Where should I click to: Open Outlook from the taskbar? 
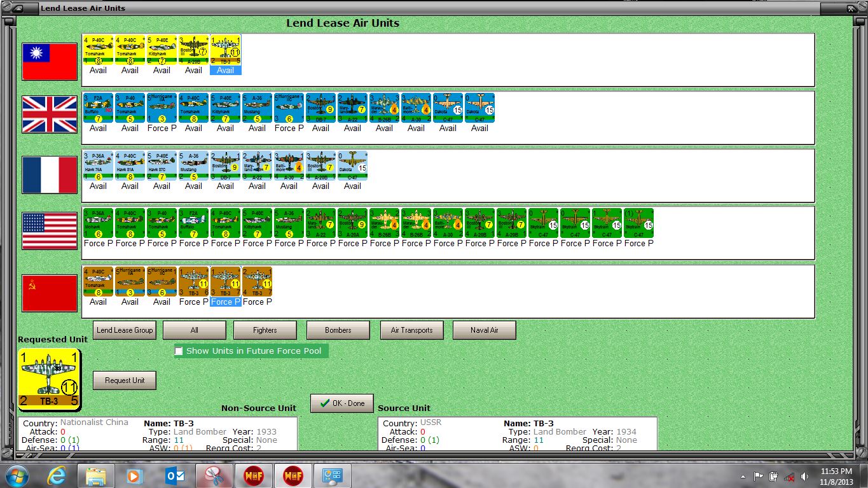click(x=175, y=475)
